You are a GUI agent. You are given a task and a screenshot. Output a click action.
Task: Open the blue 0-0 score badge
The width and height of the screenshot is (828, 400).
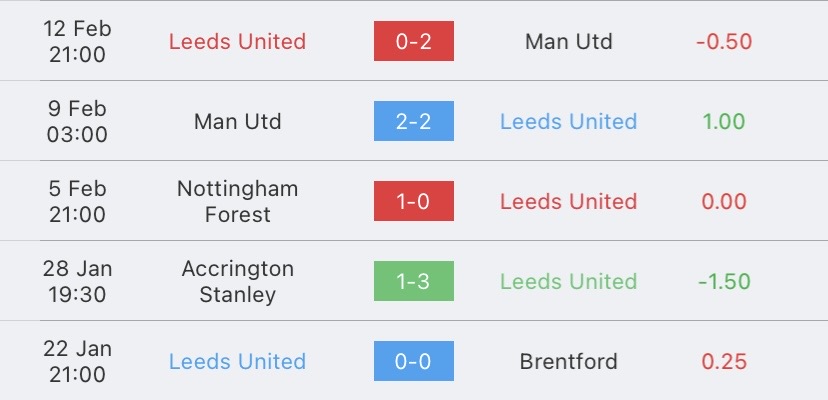point(413,361)
